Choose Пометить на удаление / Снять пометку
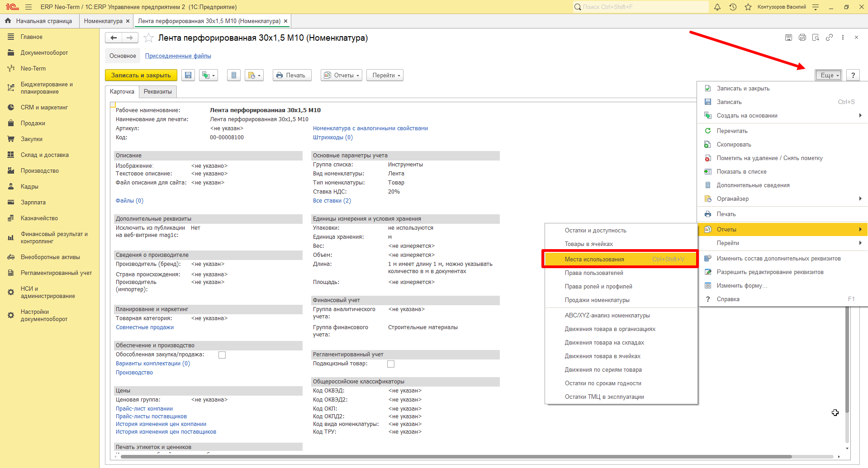Image resolution: width=868 pixels, height=468 pixels. [x=783, y=158]
